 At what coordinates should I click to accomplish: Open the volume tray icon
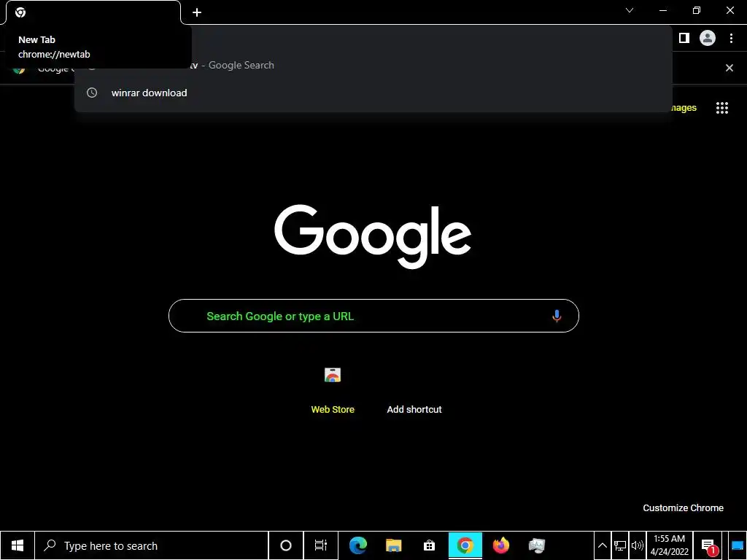point(637,545)
